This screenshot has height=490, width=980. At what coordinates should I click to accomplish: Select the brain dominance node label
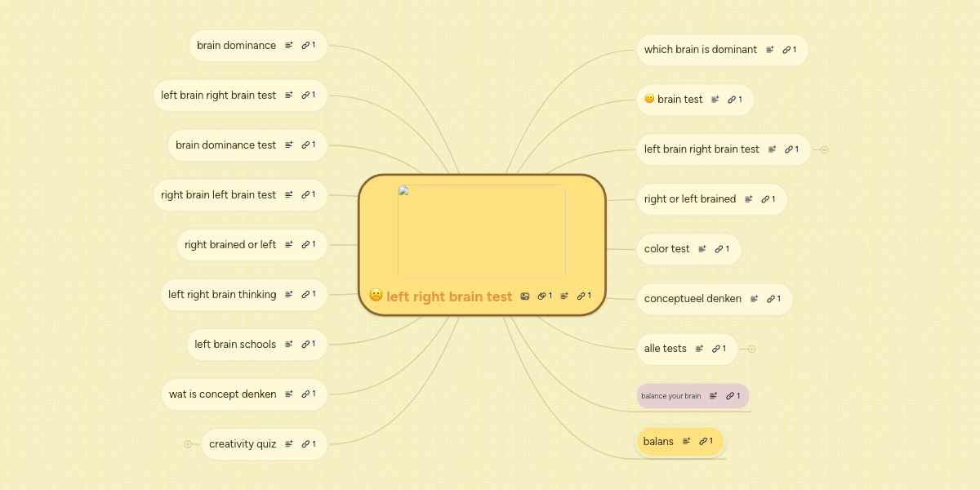click(x=237, y=46)
